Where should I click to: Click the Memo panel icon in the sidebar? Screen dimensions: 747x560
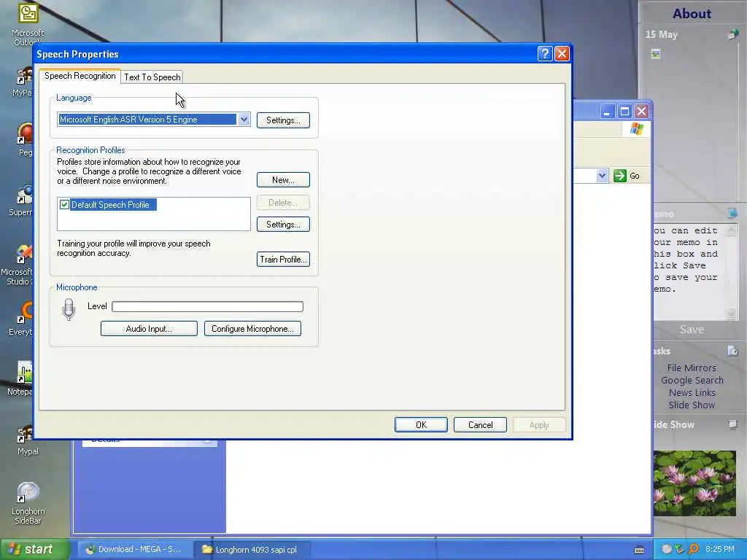click(x=732, y=214)
